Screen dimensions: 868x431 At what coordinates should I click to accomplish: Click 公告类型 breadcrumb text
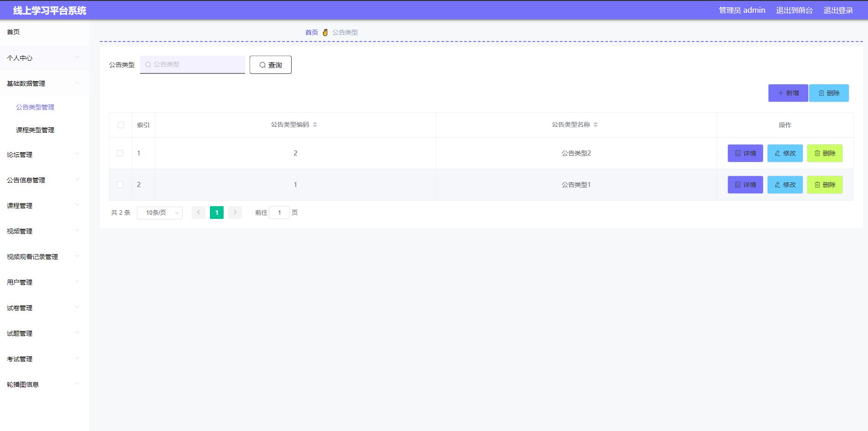tap(345, 32)
